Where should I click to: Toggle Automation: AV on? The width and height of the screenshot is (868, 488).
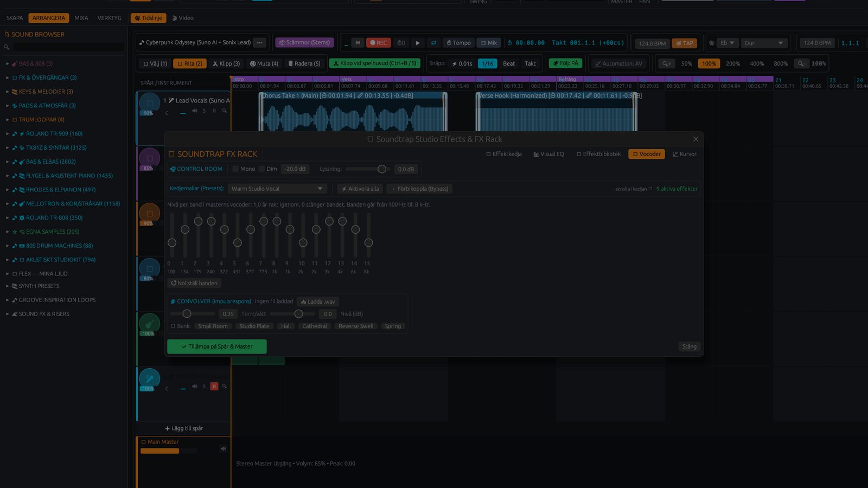point(619,63)
